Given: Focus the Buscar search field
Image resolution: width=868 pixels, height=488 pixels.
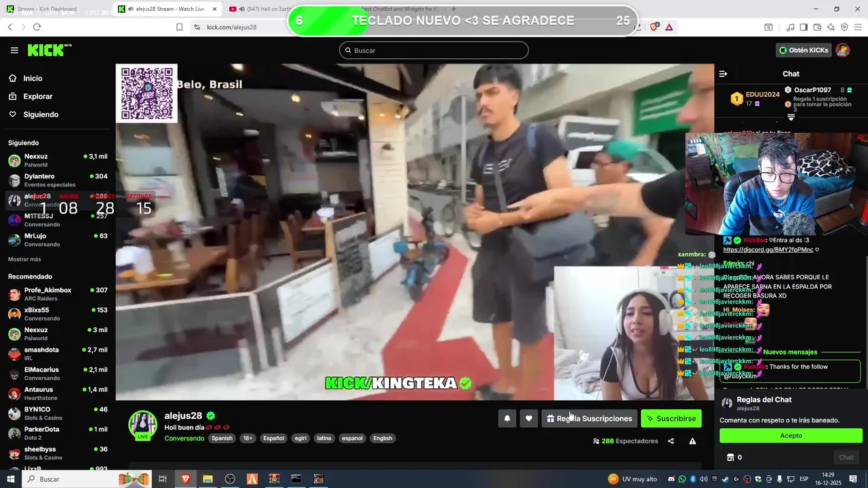Looking at the screenshot, I should point(433,50).
